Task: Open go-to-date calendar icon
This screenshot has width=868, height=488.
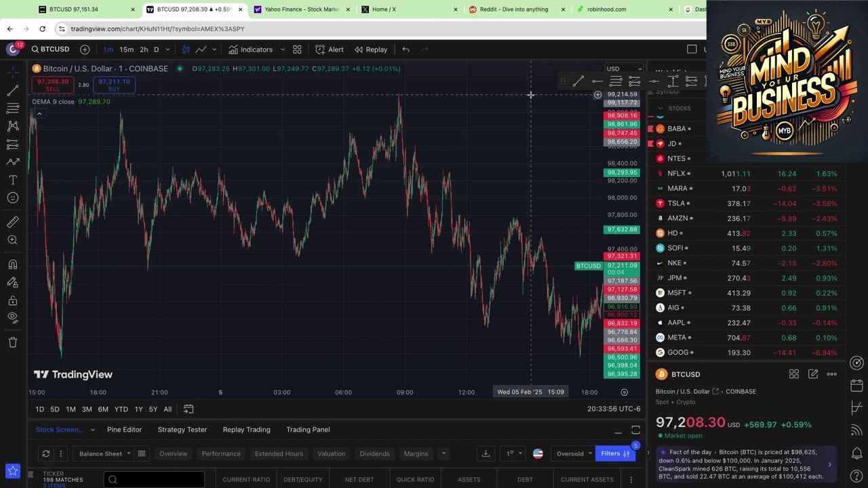Action: tap(189, 409)
